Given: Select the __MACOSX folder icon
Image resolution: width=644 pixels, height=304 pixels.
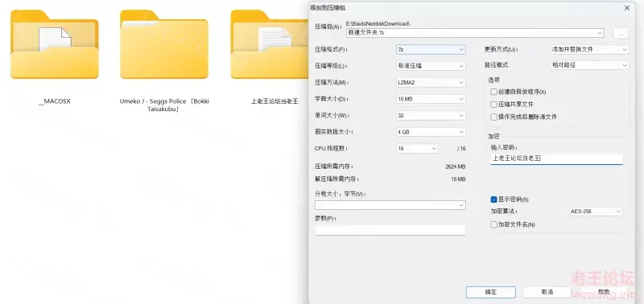Looking at the screenshot, I should click(54, 44).
